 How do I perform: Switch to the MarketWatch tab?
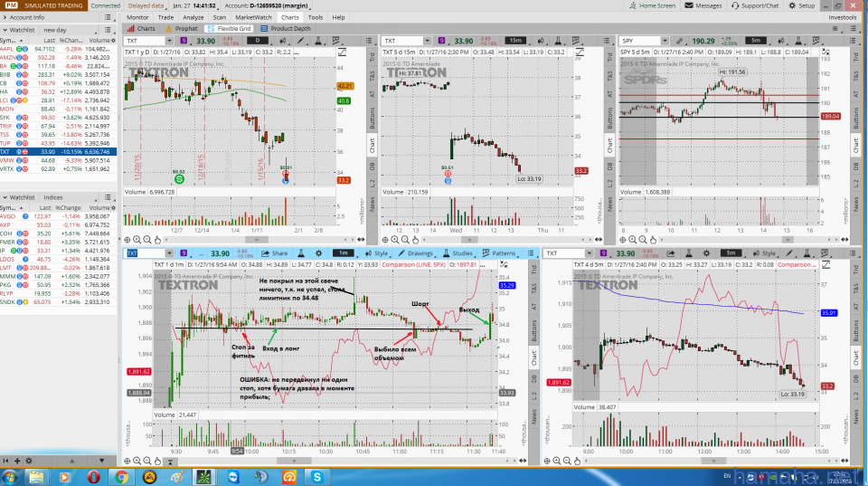coord(253,17)
